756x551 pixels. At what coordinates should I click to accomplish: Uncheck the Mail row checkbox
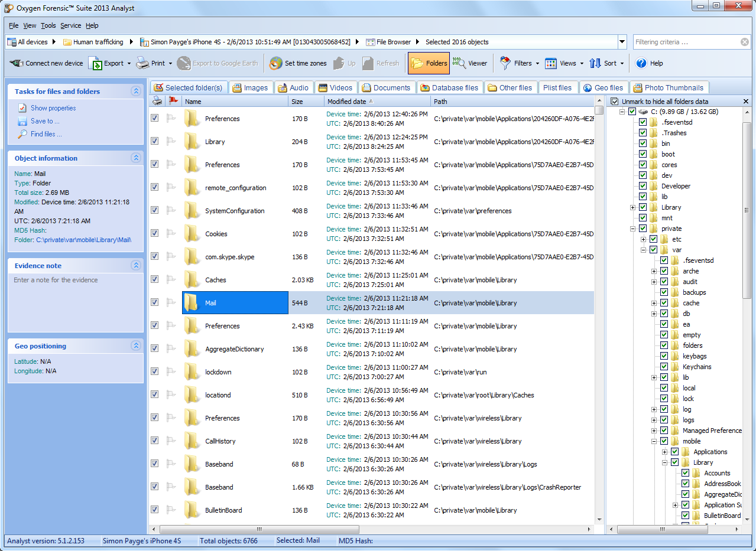pyautogui.click(x=155, y=302)
